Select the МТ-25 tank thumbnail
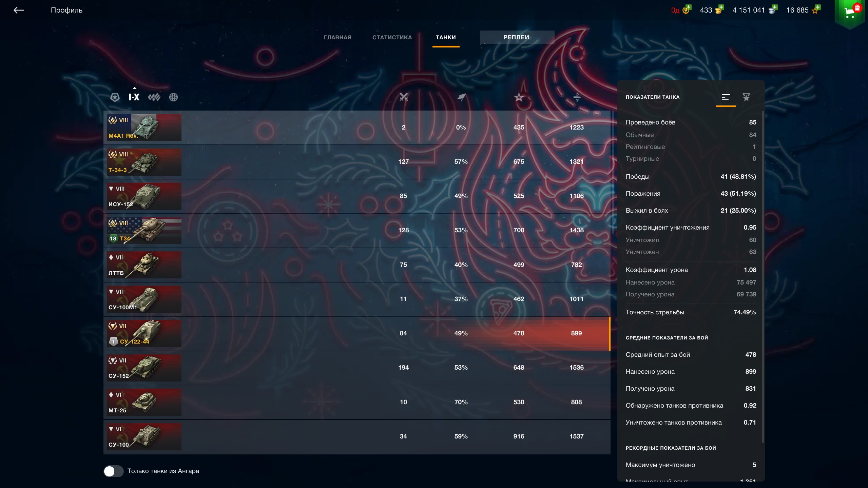Screen dimensions: 868x488 (144, 402)
